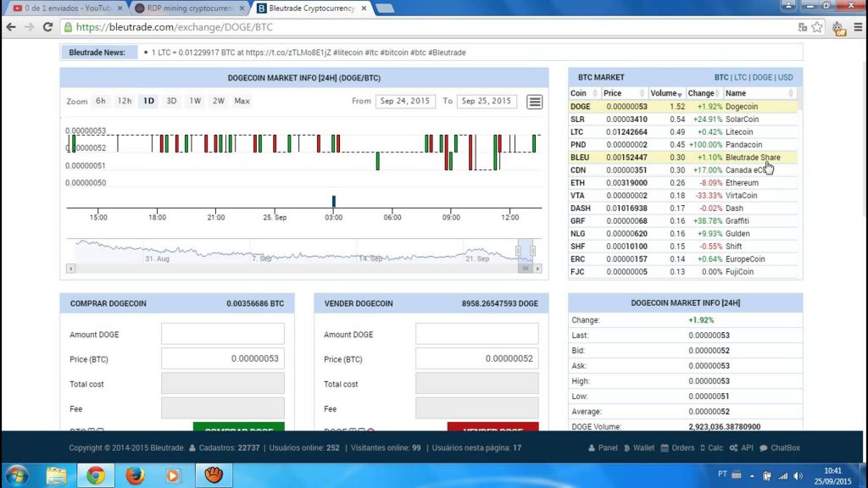Select DOGE market link
This screenshot has height=488, width=868.
click(x=762, y=77)
